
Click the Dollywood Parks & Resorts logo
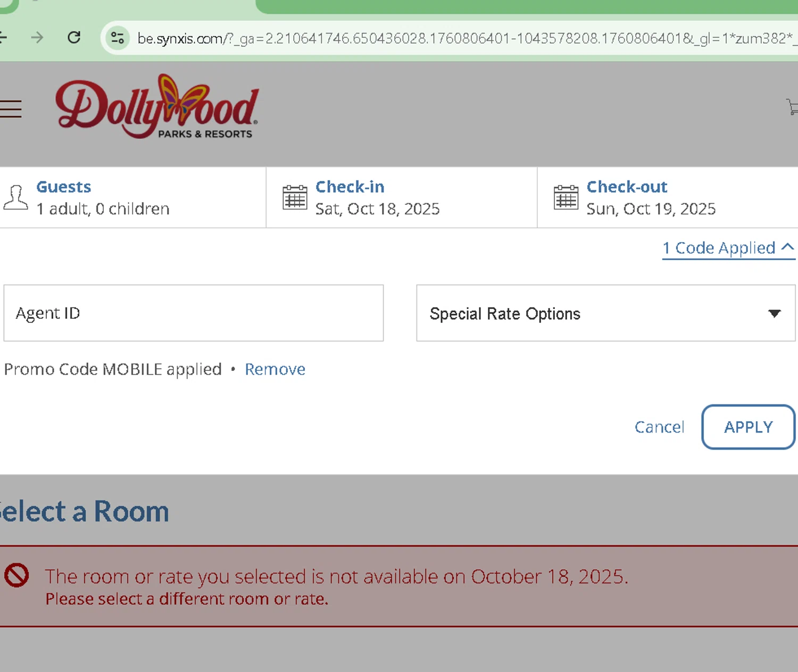157,106
